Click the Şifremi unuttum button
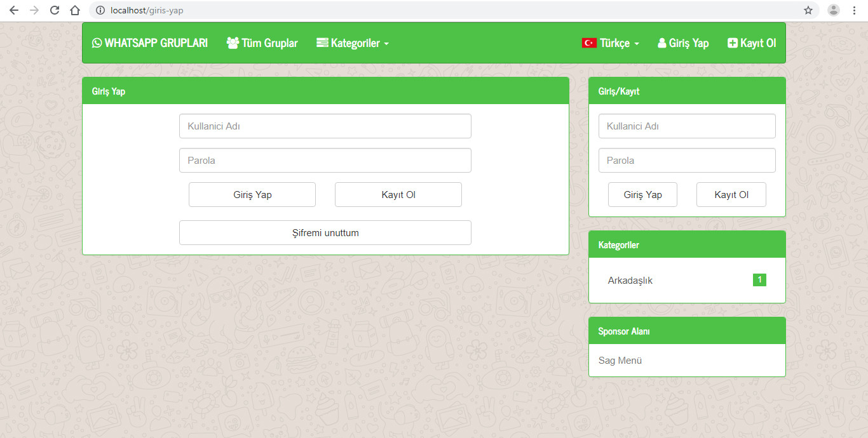The width and height of the screenshot is (868, 438). click(325, 233)
